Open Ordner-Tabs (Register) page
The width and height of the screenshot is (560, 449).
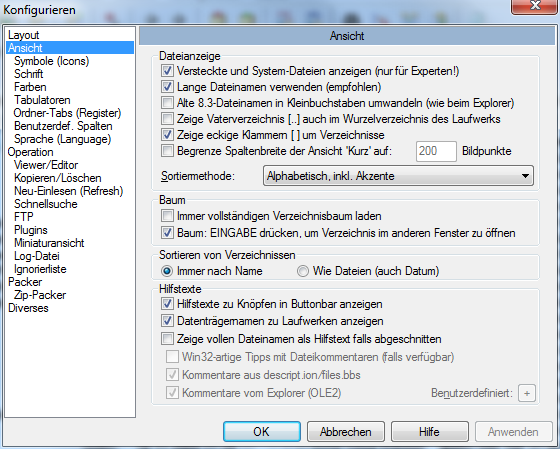[68, 113]
